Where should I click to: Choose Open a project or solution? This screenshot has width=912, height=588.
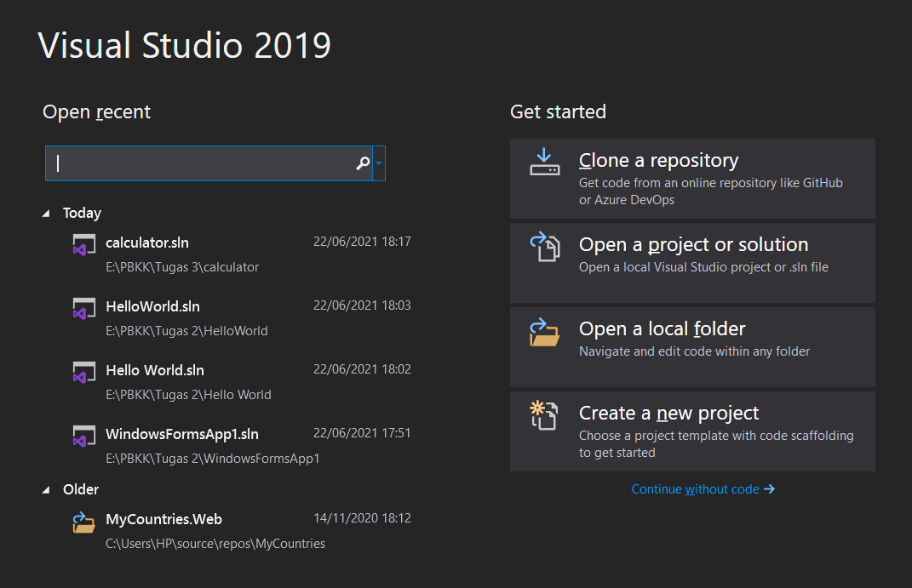tap(692, 263)
